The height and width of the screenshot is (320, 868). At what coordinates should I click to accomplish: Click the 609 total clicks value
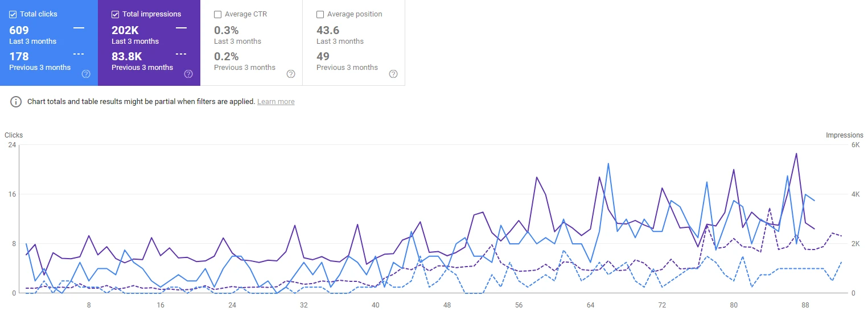pos(19,30)
